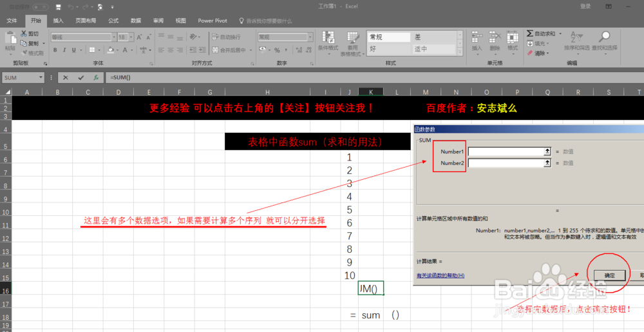
Task: Switch to the Data (数据) tab
Action: tap(135, 21)
